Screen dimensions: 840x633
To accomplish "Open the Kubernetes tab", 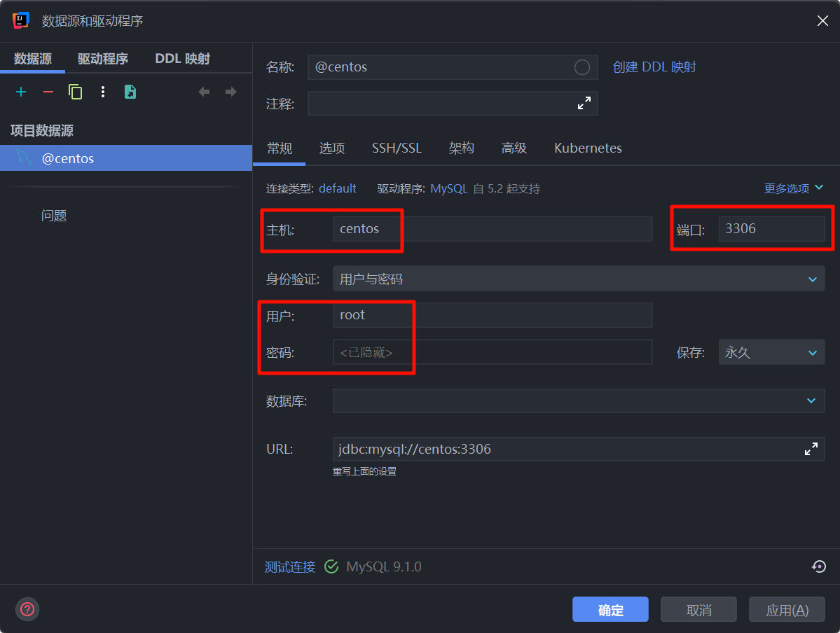I will coord(588,148).
